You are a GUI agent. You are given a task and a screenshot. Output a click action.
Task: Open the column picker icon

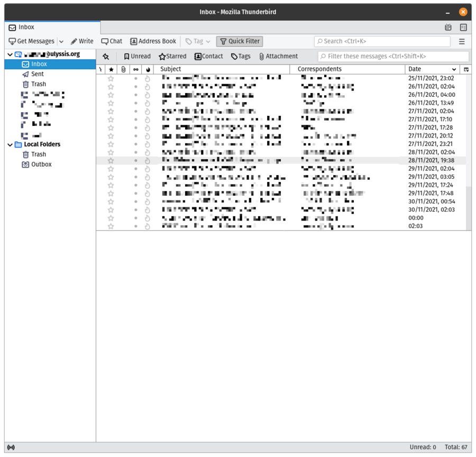[x=466, y=69]
